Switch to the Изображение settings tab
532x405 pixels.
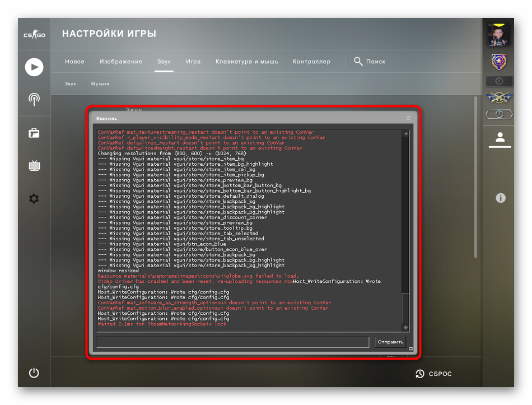121,62
